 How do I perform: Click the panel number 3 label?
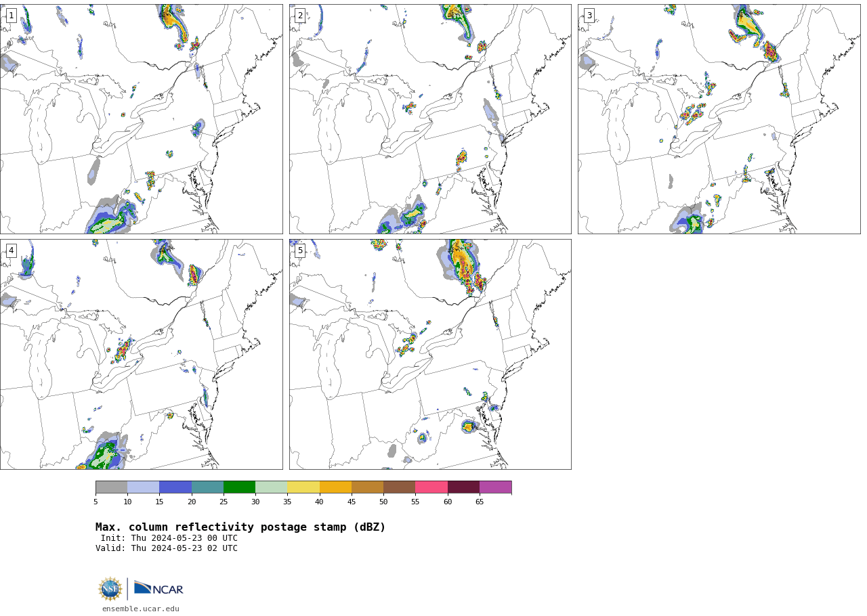pyautogui.click(x=589, y=16)
